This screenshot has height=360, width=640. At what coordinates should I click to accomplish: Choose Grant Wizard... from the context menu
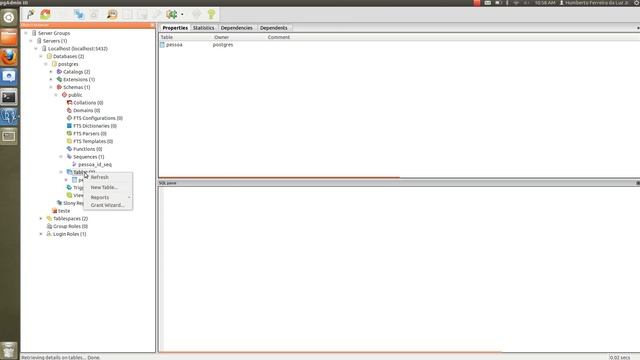tap(108, 205)
